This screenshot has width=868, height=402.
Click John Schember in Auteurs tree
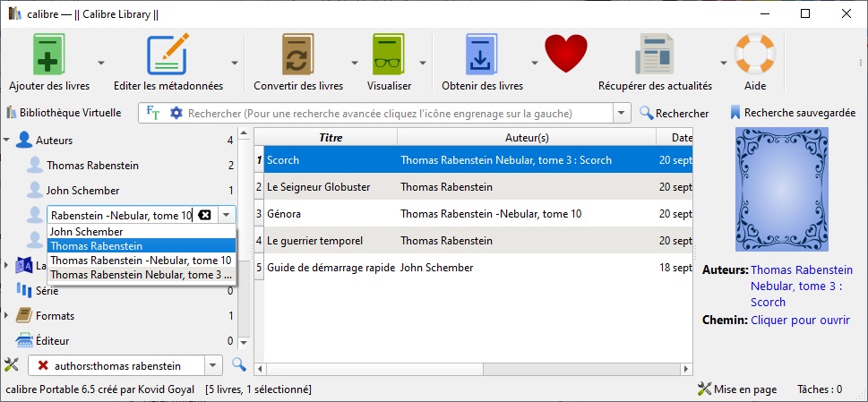pos(83,190)
